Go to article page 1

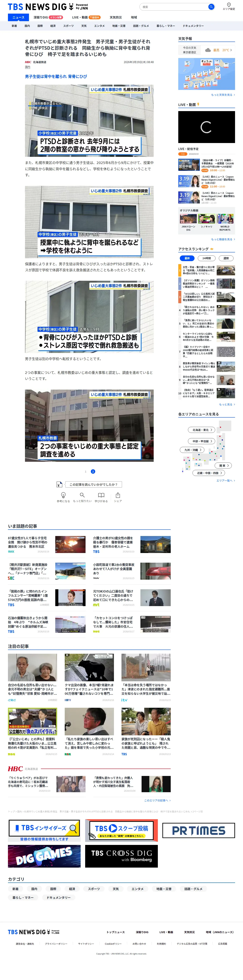coord(86,471)
